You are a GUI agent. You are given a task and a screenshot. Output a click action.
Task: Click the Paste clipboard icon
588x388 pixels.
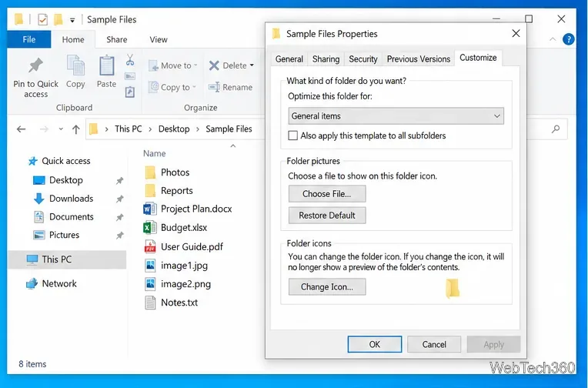tap(106, 65)
